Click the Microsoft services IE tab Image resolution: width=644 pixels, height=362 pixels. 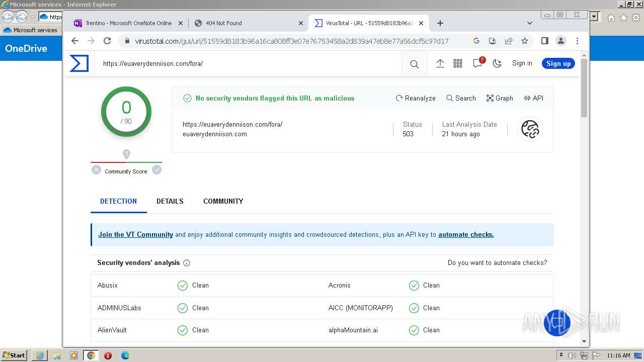tap(31, 30)
